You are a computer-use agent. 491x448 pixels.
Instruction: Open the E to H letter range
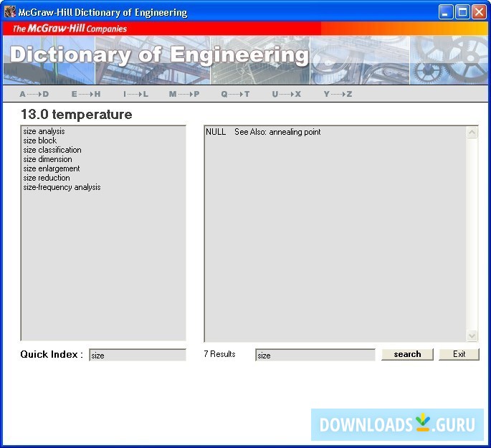[x=86, y=94]
